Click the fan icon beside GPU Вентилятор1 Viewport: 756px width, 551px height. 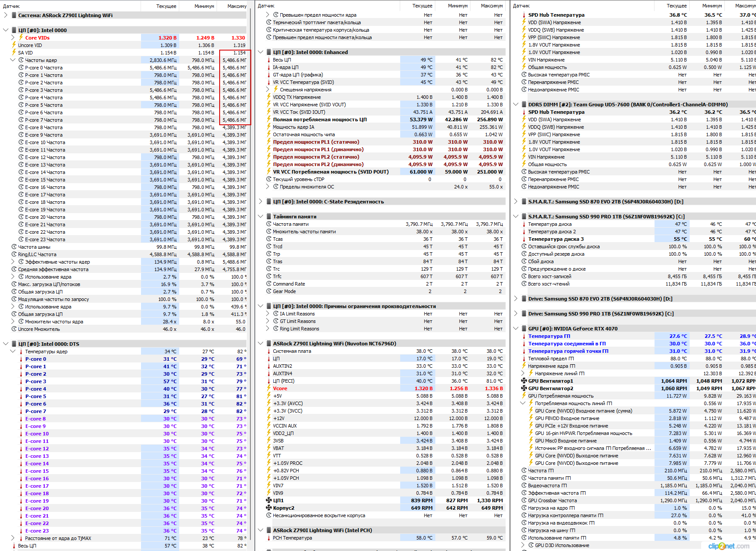pyautogui.click(x=524, y=381)
